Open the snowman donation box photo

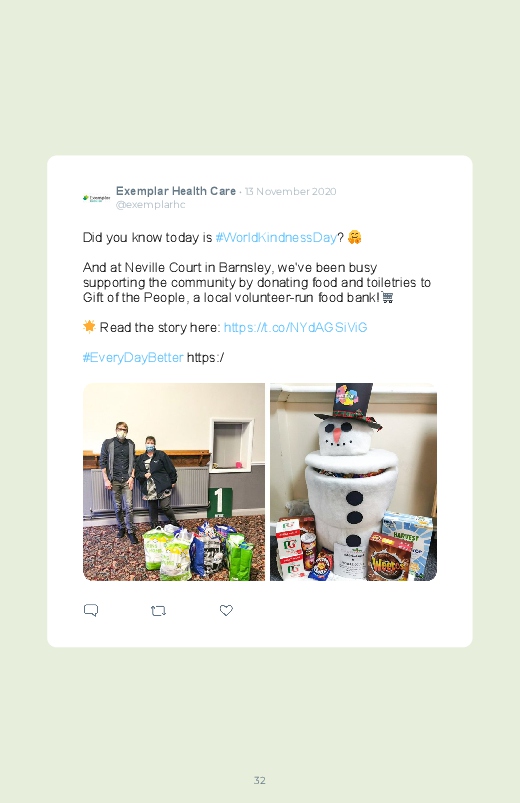(x=353, y=482)
